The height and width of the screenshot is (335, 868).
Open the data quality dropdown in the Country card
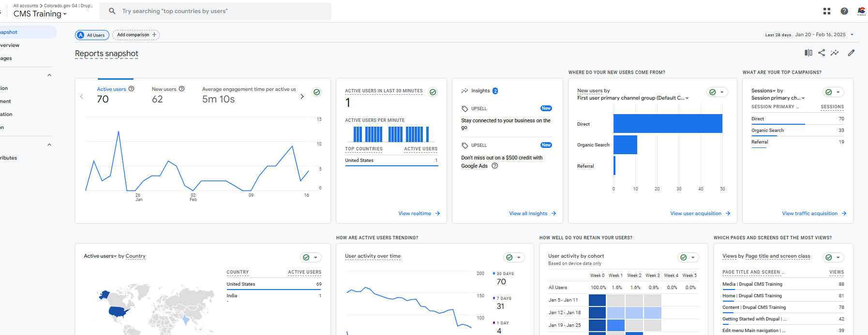tap(311, 257)
